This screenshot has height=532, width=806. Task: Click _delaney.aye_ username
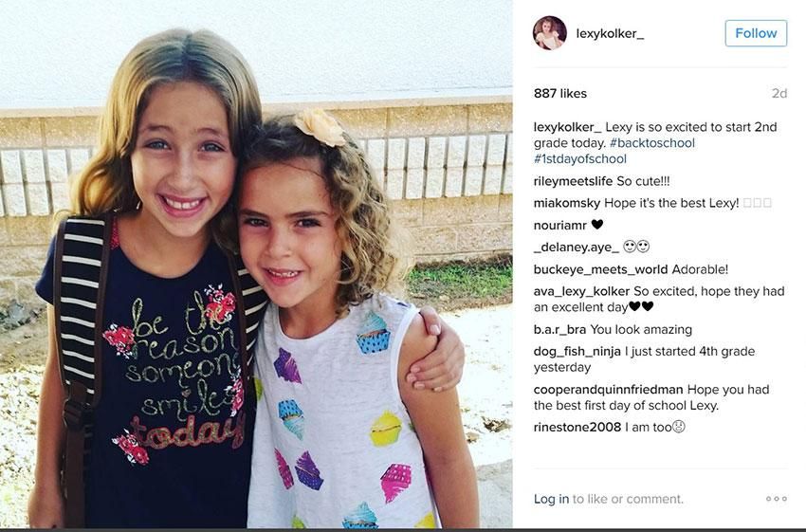click(x=577, y=248)
